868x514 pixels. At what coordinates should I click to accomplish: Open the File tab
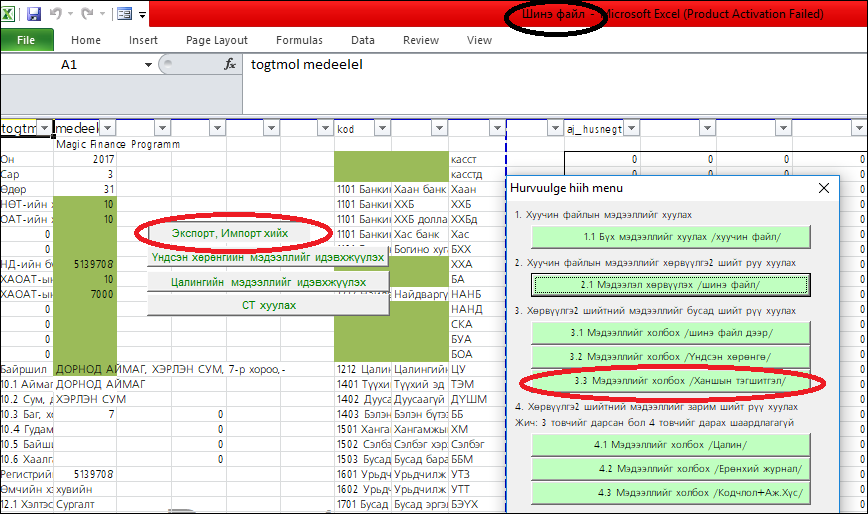pos(27,40)
